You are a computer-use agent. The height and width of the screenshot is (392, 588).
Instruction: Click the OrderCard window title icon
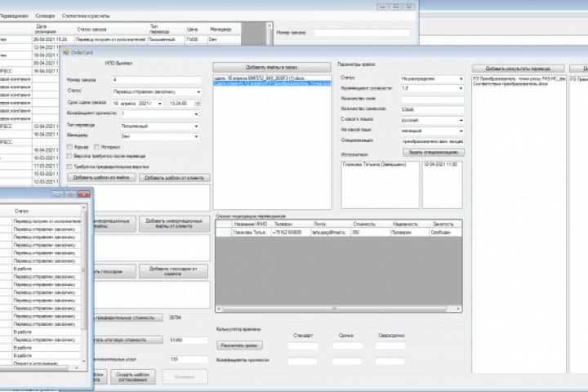click(x=66, y=52)
